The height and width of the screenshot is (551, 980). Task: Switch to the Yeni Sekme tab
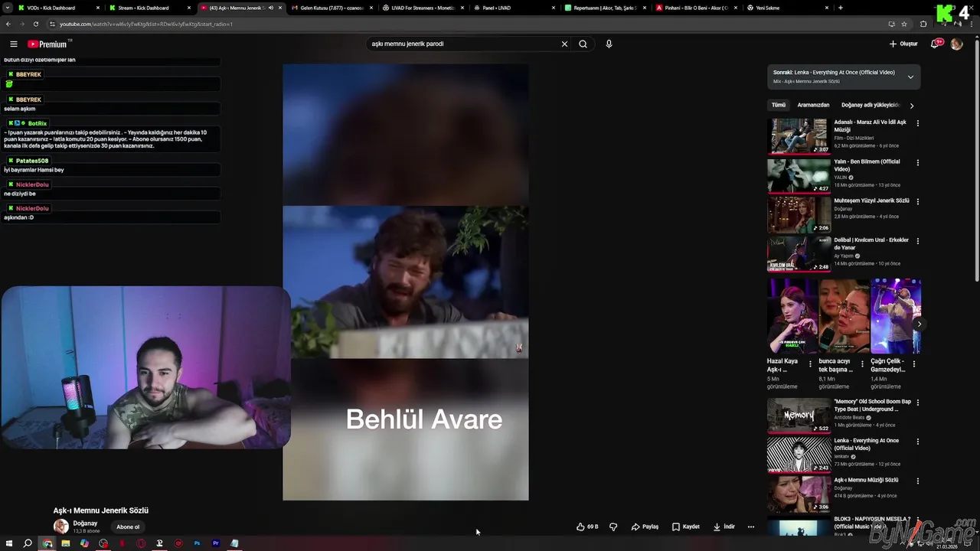click(788, 8)
